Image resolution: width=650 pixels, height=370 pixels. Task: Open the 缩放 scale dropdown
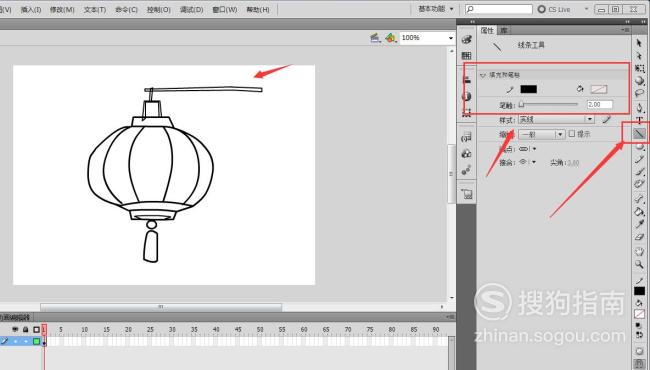click(x=542, y=135)
